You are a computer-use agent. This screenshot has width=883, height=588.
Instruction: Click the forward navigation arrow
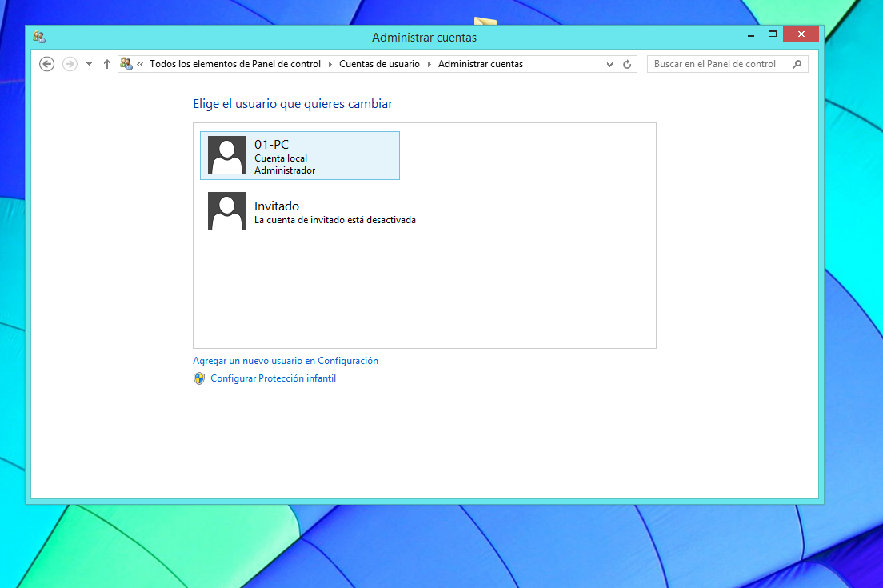(70, 64)
